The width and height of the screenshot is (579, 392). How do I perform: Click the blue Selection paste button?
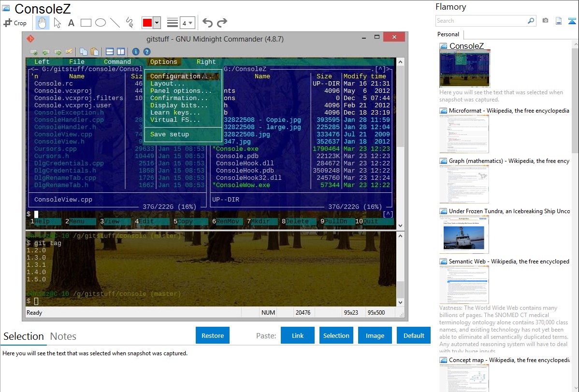click(336, 335)
